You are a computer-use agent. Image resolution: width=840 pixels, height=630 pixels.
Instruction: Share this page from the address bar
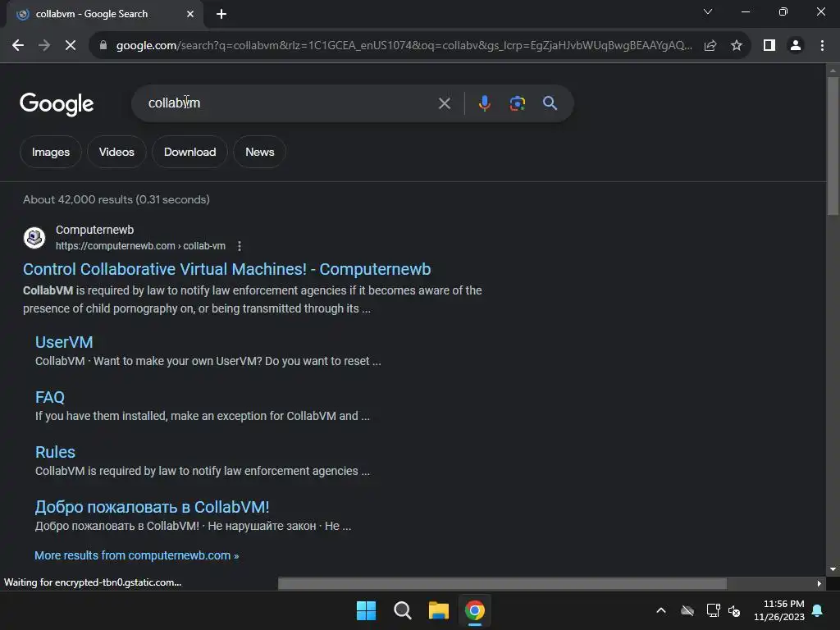click(x=710, y=46)
